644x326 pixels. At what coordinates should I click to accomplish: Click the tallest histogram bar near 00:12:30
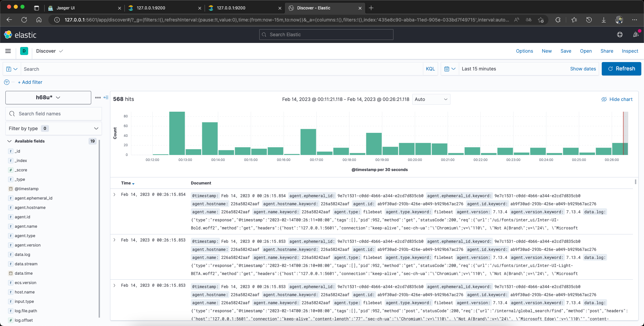[177, 133]
